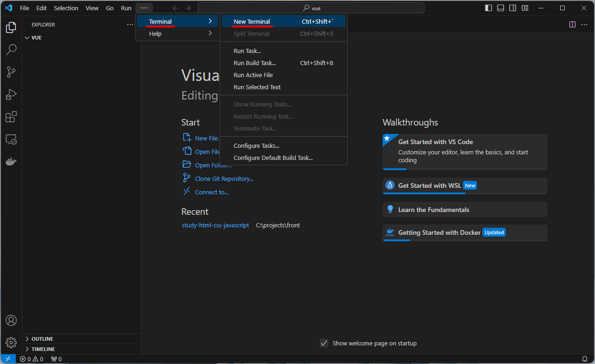Viewport: 595px width, 364px height.
Task: Choose Run Build Task... menu entry
Action: pyautogui.click(x=284, y=63)
